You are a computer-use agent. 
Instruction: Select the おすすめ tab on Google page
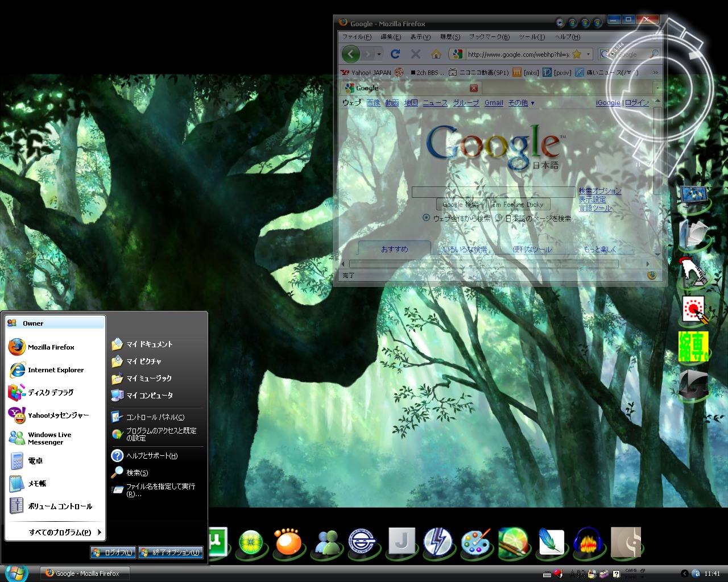(x=395, y=249)
